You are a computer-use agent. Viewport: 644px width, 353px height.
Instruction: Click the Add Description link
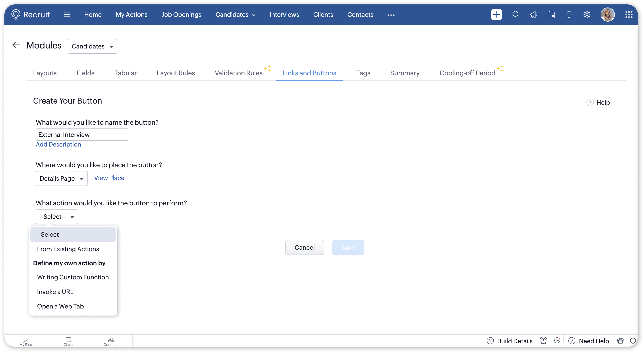click(58, 144)
